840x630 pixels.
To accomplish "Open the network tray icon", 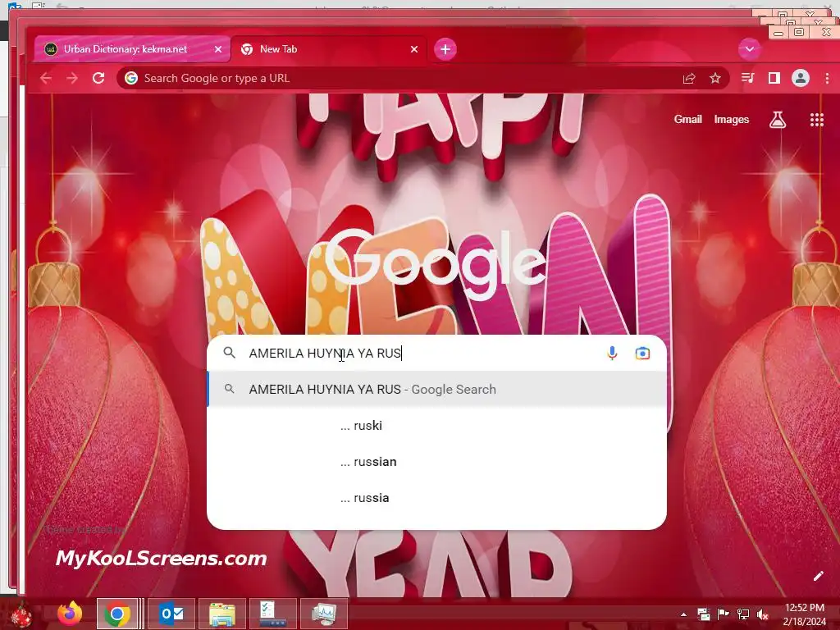I will [743, 614].
